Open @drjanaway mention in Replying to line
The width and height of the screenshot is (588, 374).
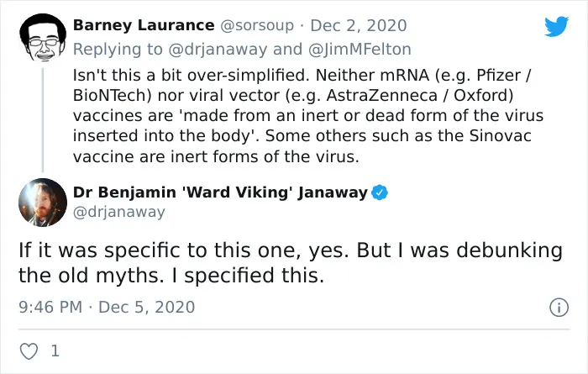(x=218, y=49)
